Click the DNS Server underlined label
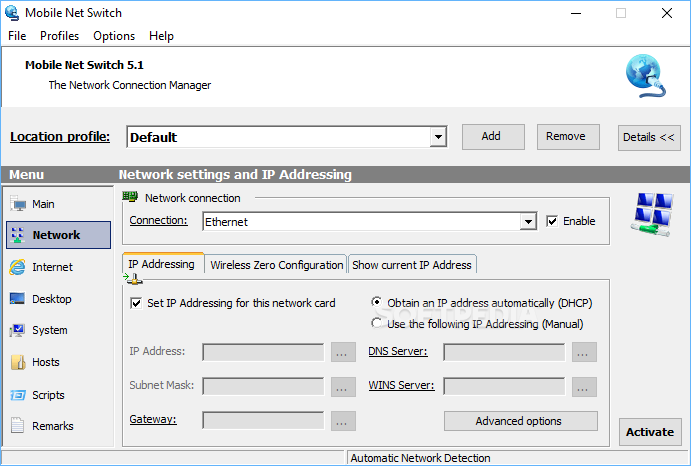Viewport: 691px width, 466px height. pyautogui.click(x=398, y=351)
